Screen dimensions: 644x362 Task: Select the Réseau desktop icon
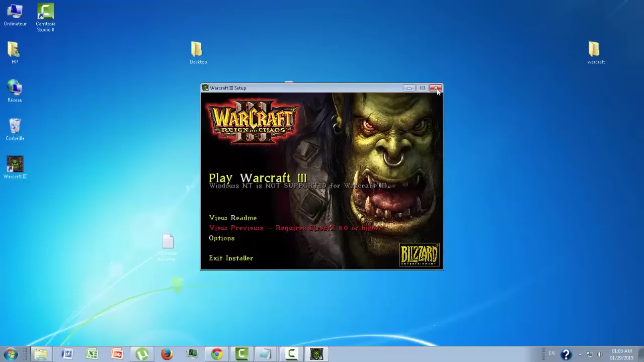click(x=15, y=91)
